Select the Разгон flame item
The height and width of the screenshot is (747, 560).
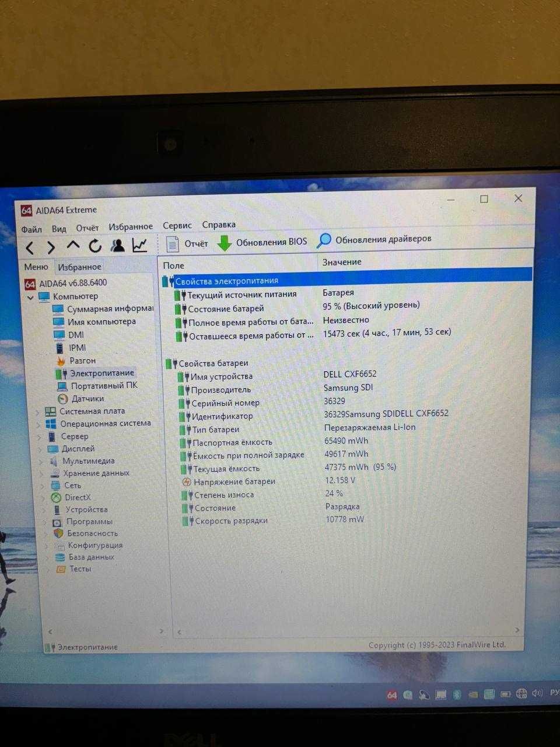[x=76, y=361]
